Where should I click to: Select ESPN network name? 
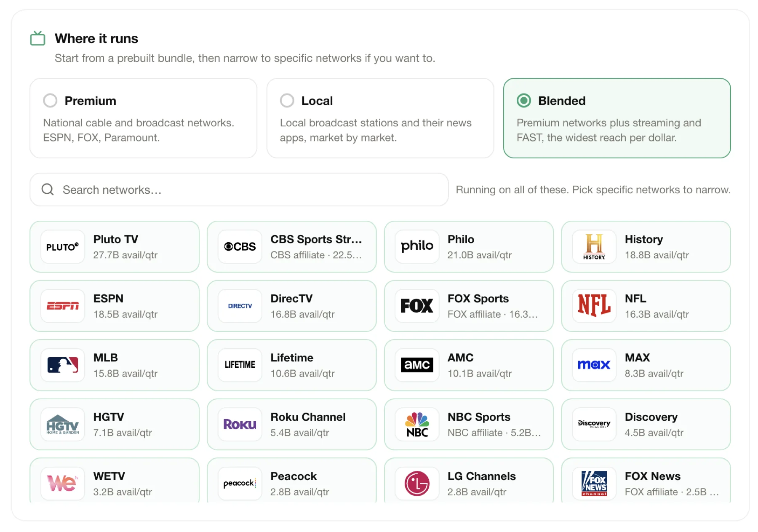click(x=108, y=298)
